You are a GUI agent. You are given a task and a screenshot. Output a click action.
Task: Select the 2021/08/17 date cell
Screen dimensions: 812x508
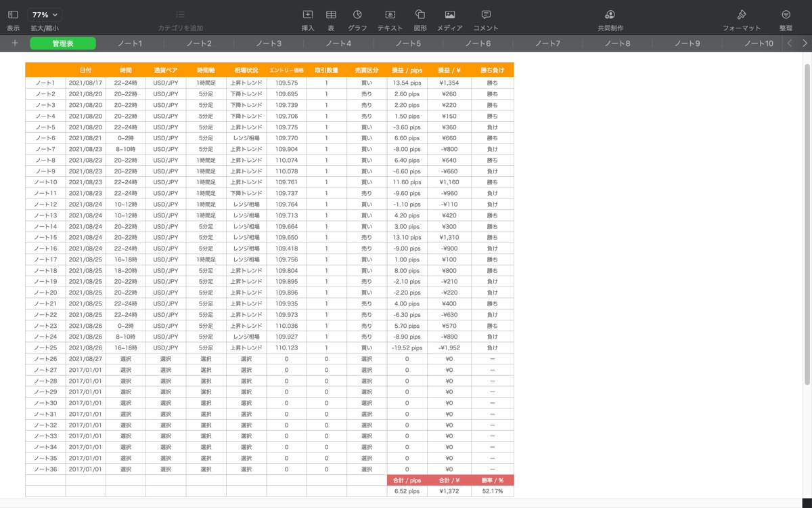[85, 83]
